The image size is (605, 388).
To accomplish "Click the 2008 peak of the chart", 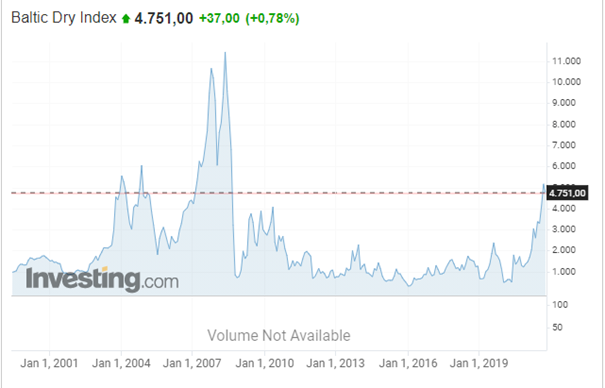I will tap(225, 53).
